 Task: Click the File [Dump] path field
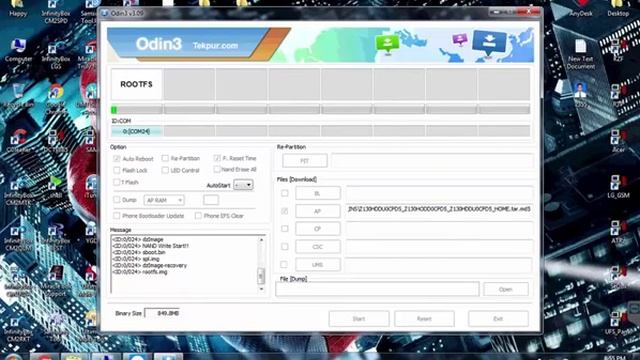[378, 289]
